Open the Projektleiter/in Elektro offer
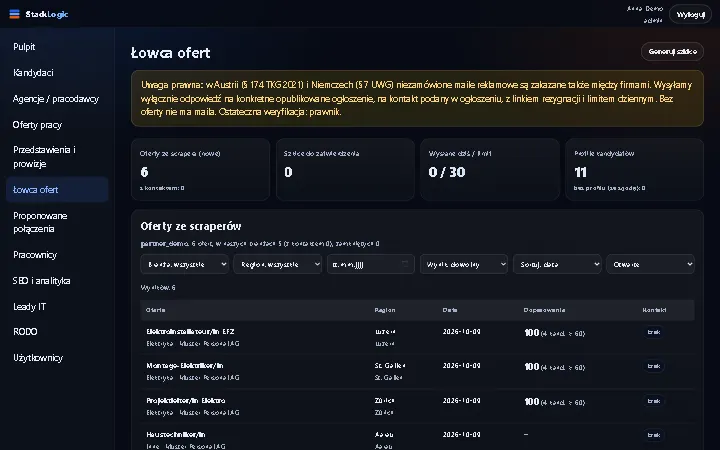 pyautogui.click(x=186, y=400)
